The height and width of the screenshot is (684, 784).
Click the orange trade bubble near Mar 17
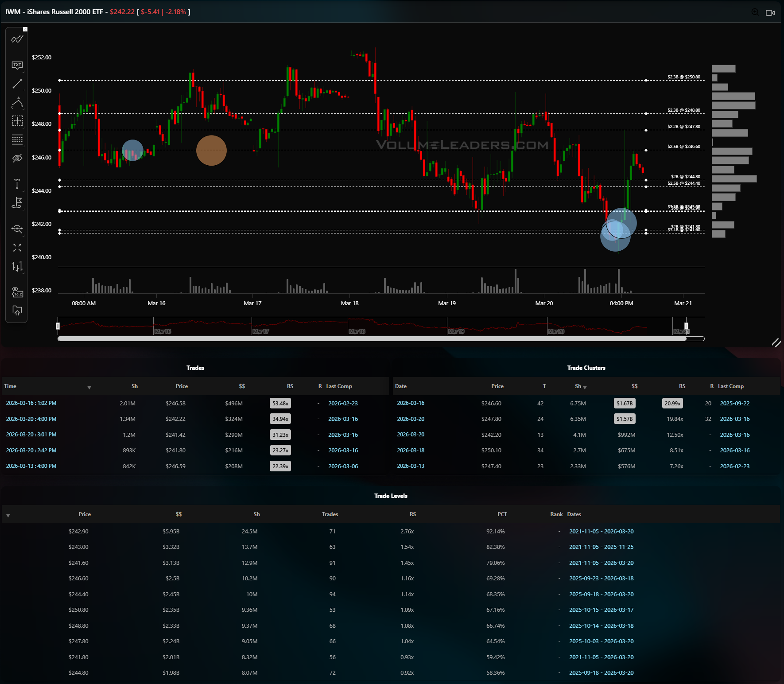pyautogui.click(x=211, y=151)
